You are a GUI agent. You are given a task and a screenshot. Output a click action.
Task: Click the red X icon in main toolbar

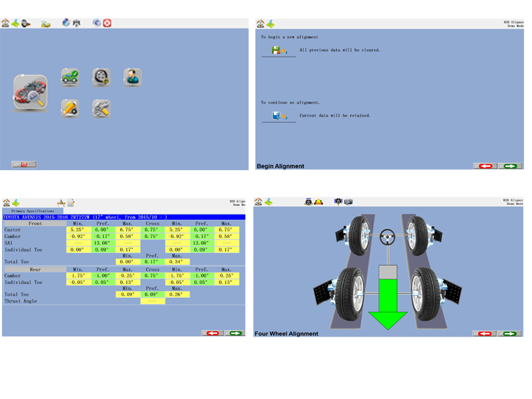tap(107, 23)
